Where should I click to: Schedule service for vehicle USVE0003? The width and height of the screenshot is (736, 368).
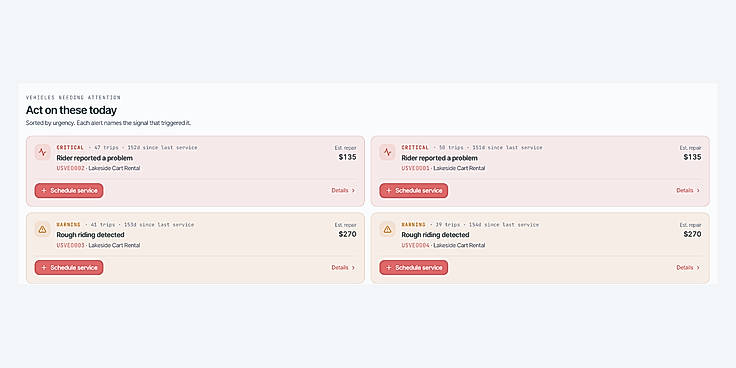point(69,268)
